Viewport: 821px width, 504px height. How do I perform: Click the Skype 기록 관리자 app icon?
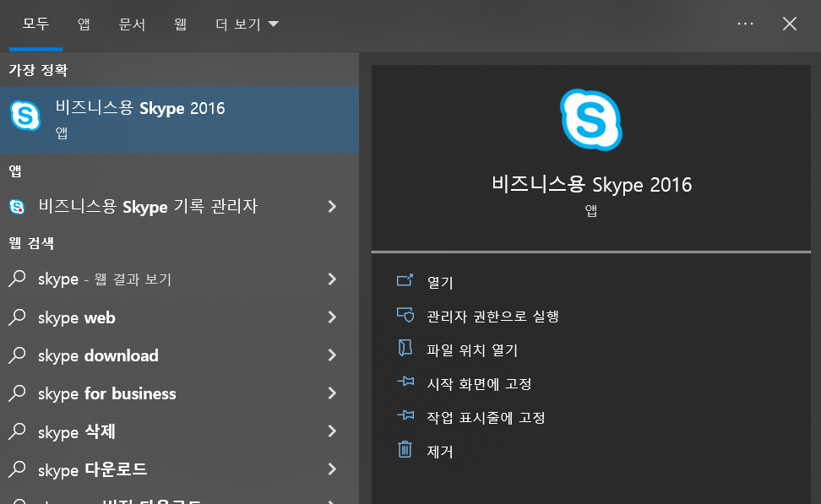17,207
